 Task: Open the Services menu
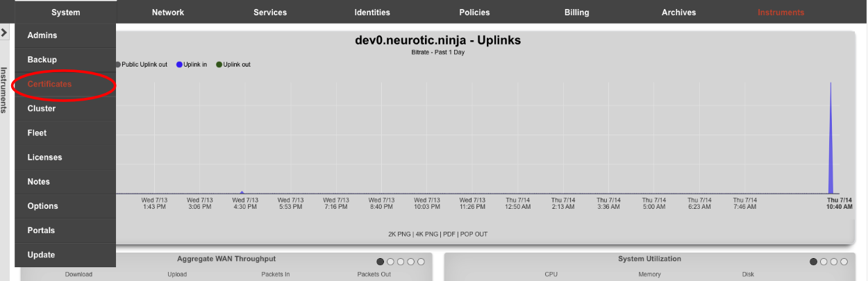(x=270, y=12)
